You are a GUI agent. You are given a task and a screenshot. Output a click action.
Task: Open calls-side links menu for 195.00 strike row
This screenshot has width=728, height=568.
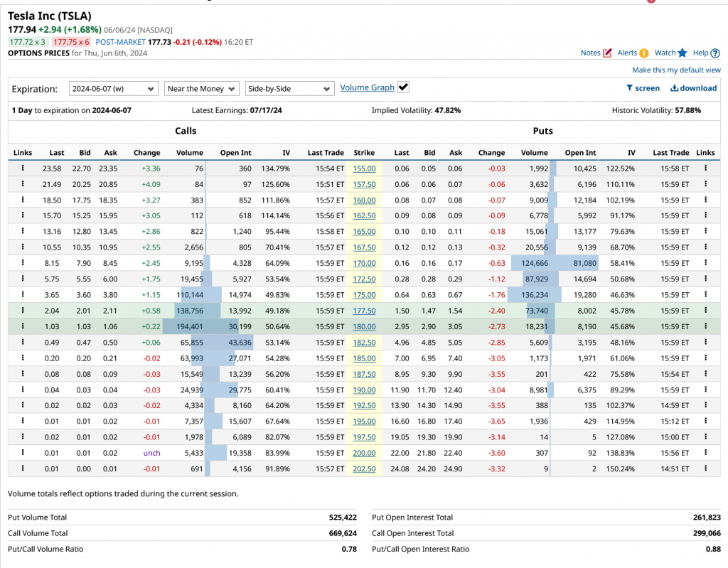(x=23, y=421)
